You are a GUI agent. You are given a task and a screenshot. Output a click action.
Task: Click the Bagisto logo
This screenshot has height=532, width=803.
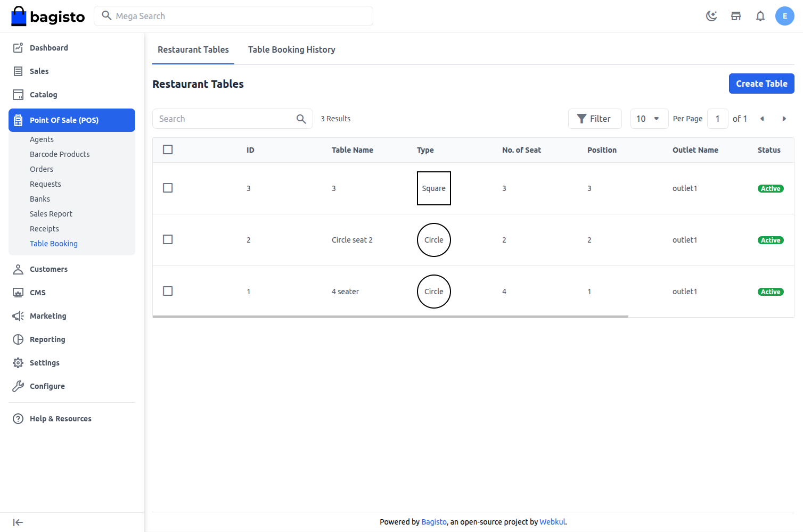tap(48, 16)
